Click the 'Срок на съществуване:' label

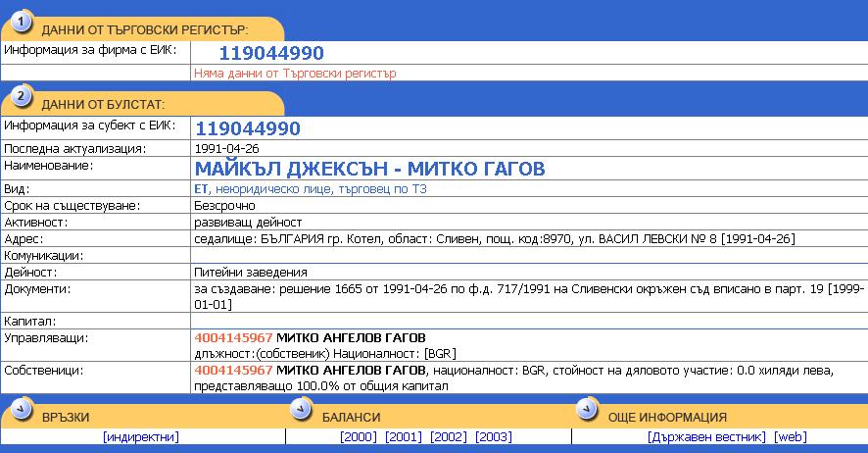click(x=72, y=206)
